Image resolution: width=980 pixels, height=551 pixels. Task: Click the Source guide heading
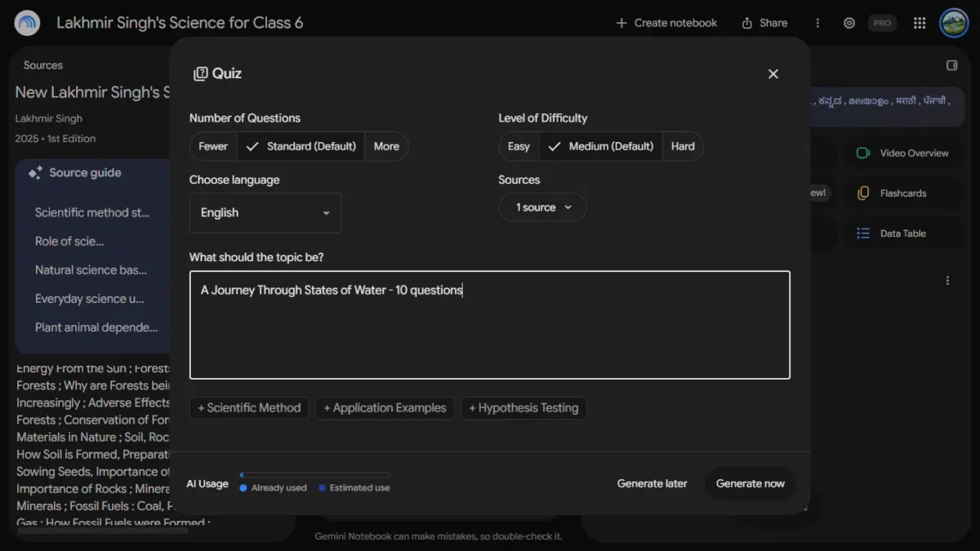click(85, 172)
